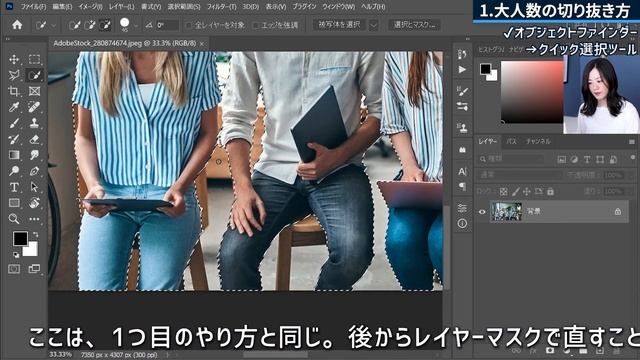Pick a color in the red color field
This screenshot has height=360, width=640.
(x=532, y=92)
